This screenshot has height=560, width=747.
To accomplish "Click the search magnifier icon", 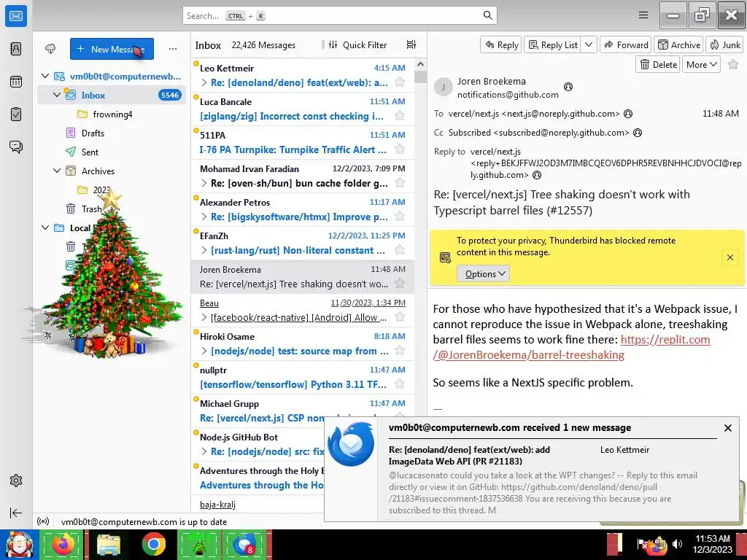I will (x=487, y=15).
